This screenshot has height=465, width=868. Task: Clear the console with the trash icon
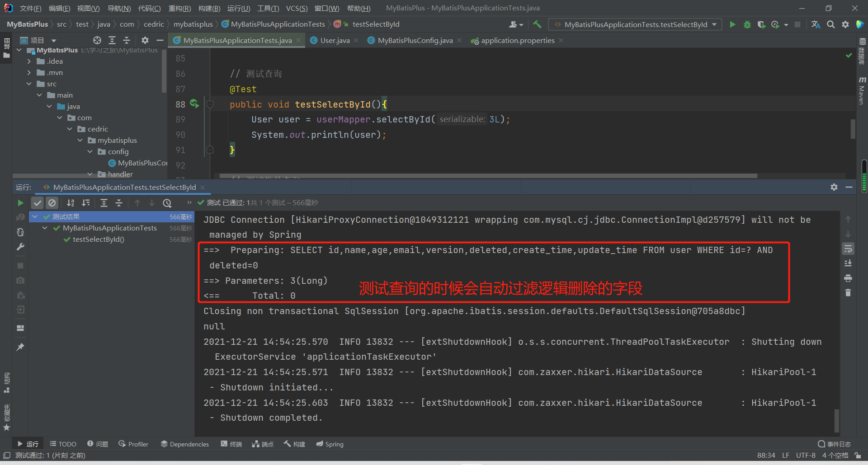pyautogui.click(x=848, y=293)
